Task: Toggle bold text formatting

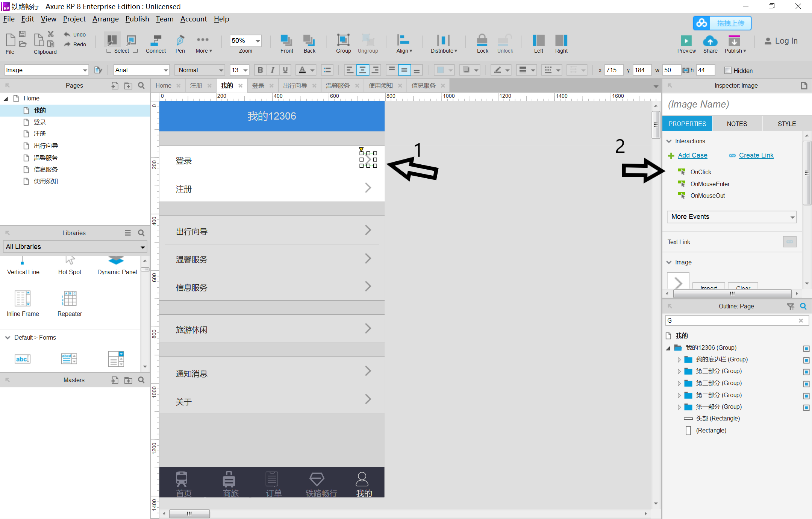Action: (260, 70)
